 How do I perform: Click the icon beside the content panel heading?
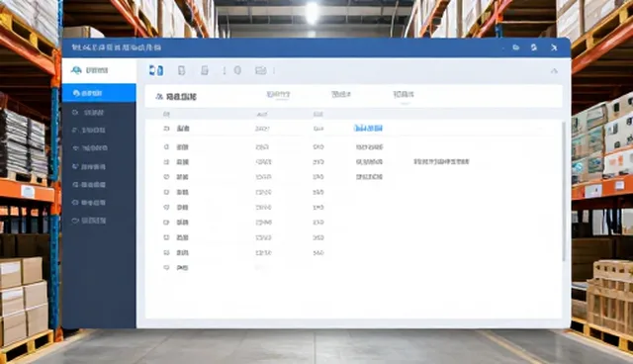(x=159, y=97)
